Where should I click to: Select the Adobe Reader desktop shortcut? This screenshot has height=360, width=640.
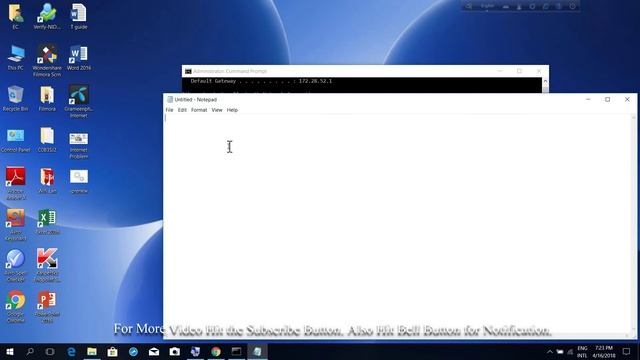coord(16,183)
